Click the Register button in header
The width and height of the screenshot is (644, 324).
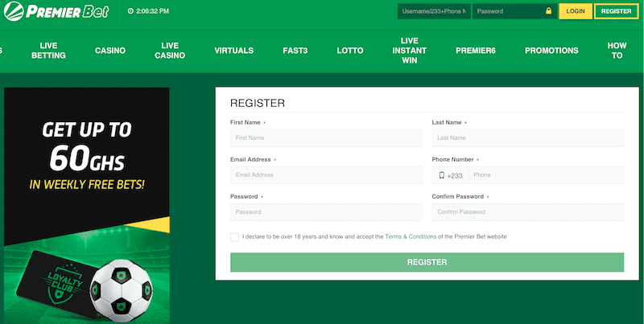coord(616,11)
